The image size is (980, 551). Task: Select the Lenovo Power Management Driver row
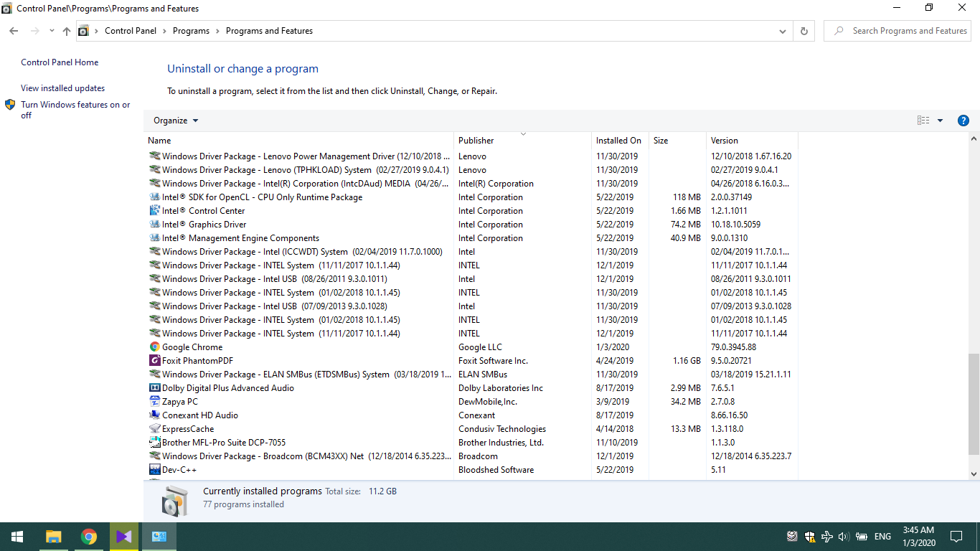(471, 156)
